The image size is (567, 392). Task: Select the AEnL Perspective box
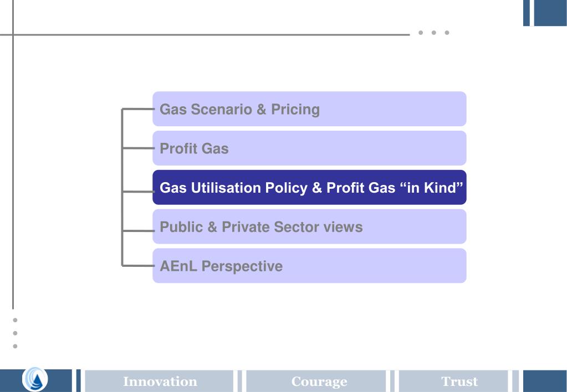coord(309,266)
